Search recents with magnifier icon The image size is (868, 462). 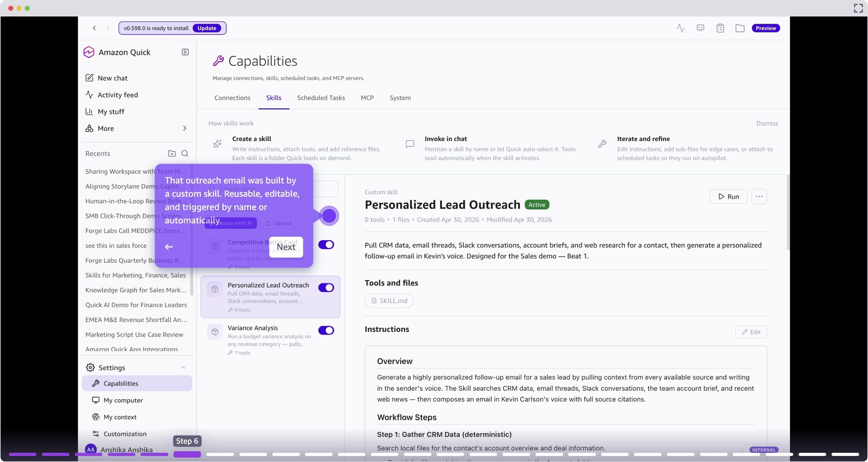click(x=185, y=153)
